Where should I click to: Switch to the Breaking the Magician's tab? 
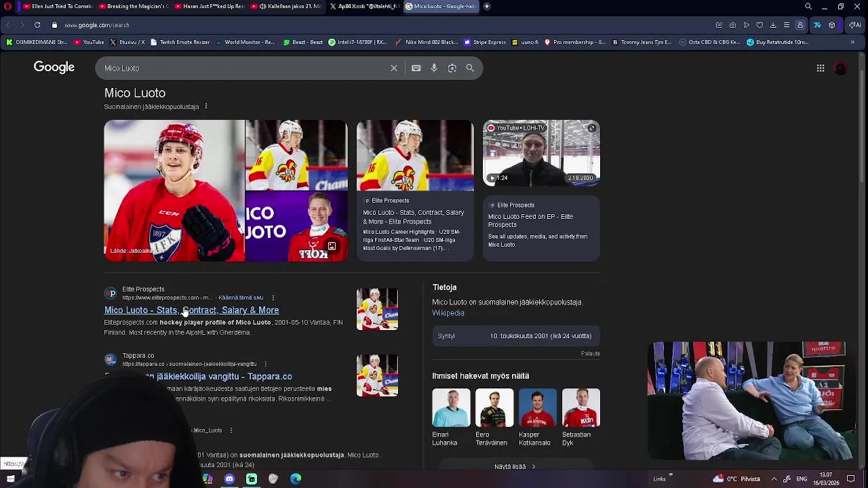pos(134,6)
